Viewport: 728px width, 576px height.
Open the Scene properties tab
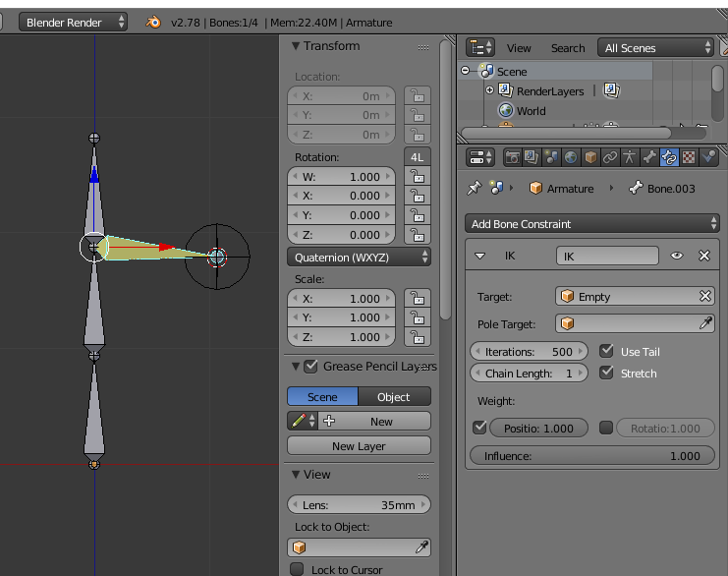[x=551, y=157]
